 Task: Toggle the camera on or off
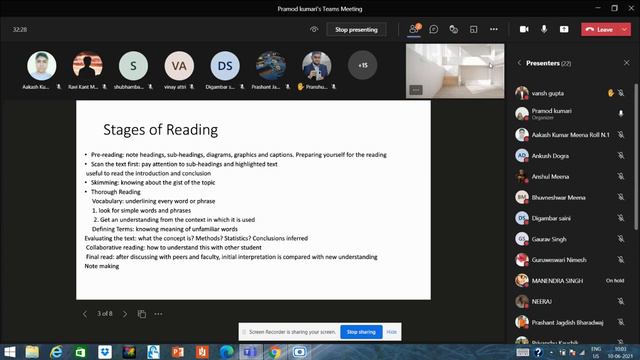[524, 29]
